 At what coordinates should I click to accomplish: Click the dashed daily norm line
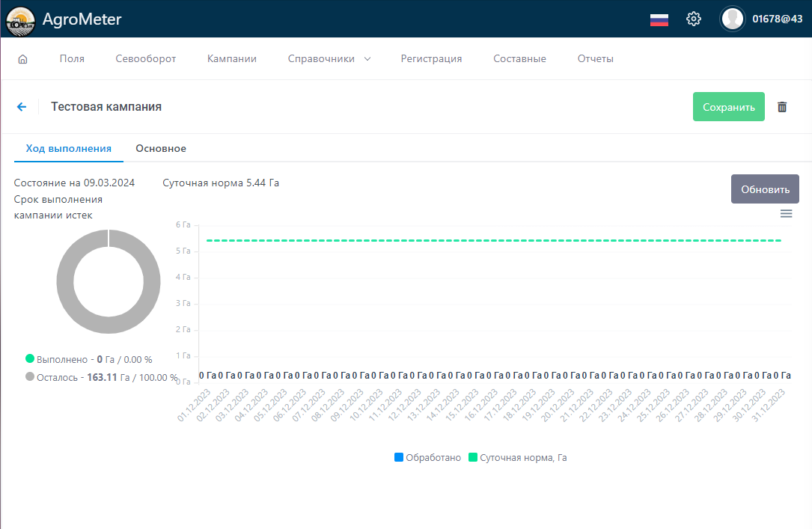(x=494, y=240)
